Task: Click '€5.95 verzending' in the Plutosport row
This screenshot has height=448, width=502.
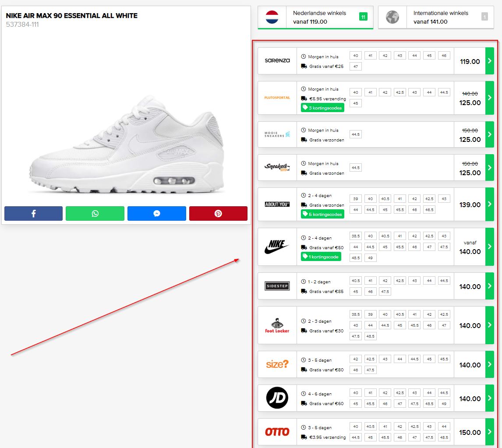Action: pyautogui.click(x=328, y=99)
